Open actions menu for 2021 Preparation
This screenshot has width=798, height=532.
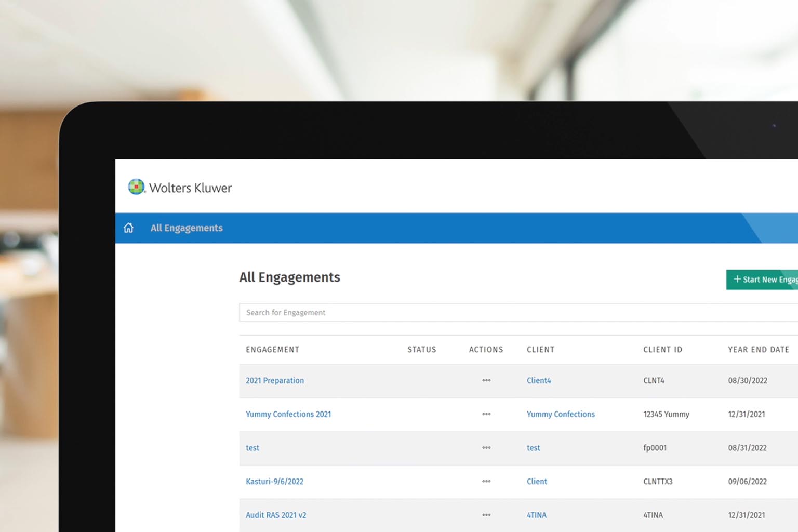486,381
